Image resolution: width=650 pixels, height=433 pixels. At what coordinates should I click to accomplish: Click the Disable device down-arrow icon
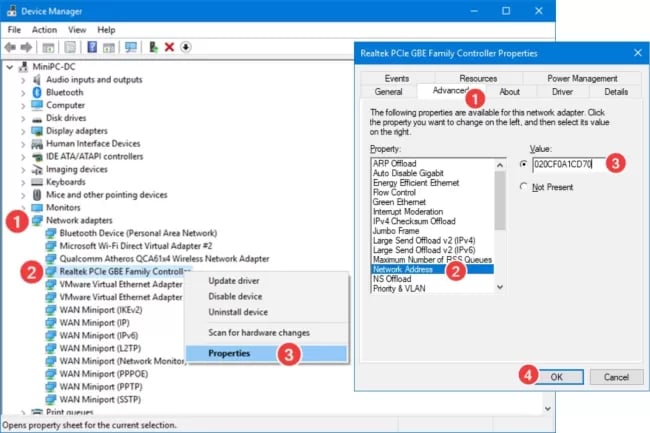pyautogui.click(x=186, y=47)
